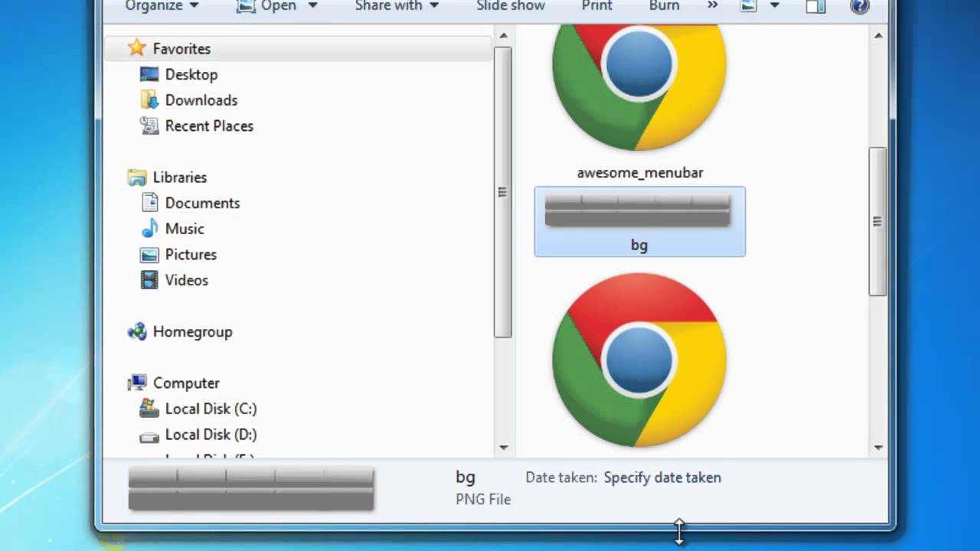Show more toolbar commands chevron
Image resolution: width=980 pixels, height=551 pixels.
pyautogui.click(x=712, y=5)
